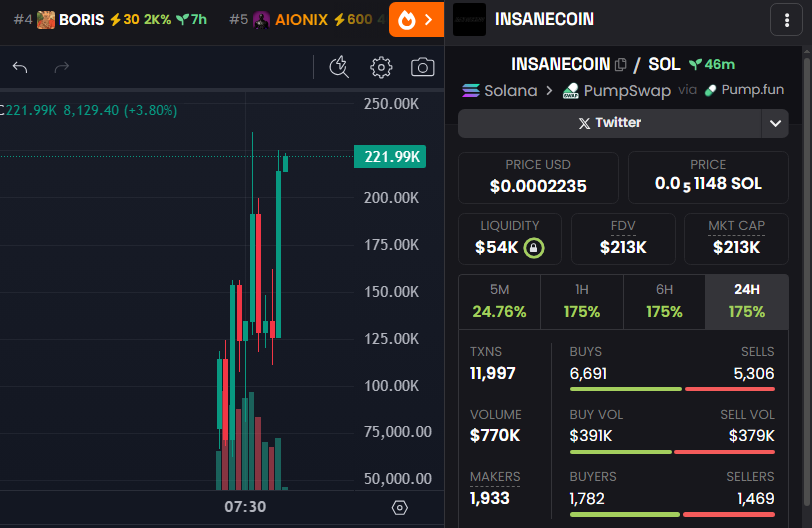Image resolution: width=812 pixels, height=528 pixels.
Task: Click the 46m pair age indicator
Action: click(712, 65)
